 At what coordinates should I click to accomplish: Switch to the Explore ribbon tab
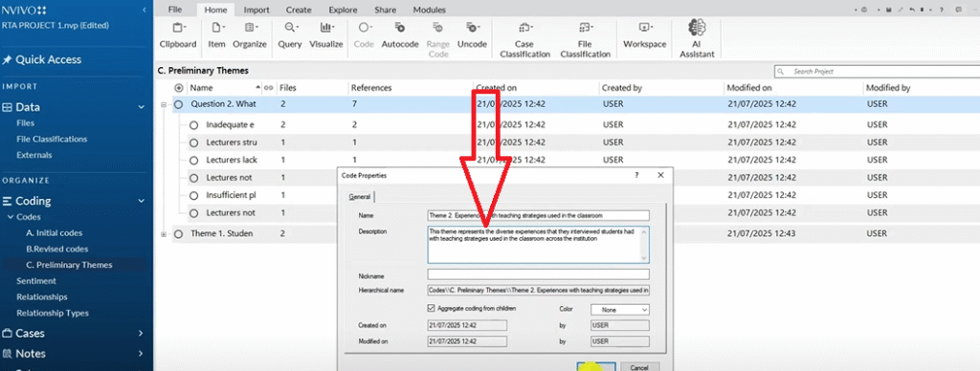click(x=344, y=10)
